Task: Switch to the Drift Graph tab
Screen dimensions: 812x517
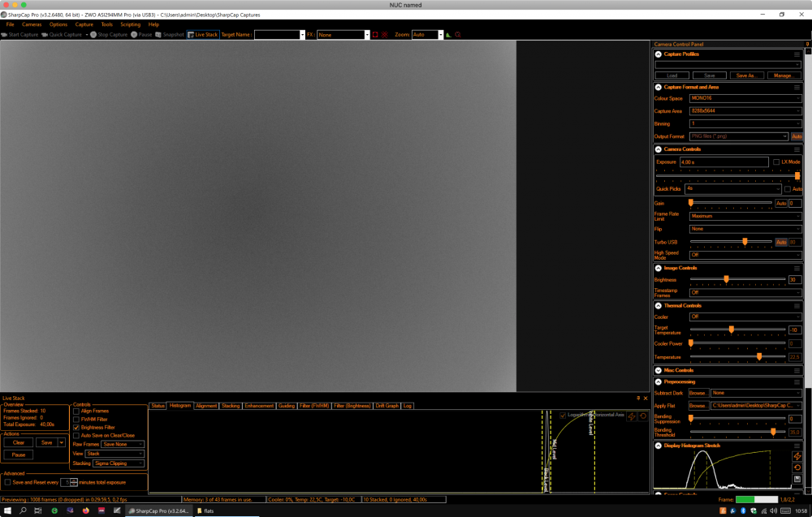Action: [x=387, y=406]
